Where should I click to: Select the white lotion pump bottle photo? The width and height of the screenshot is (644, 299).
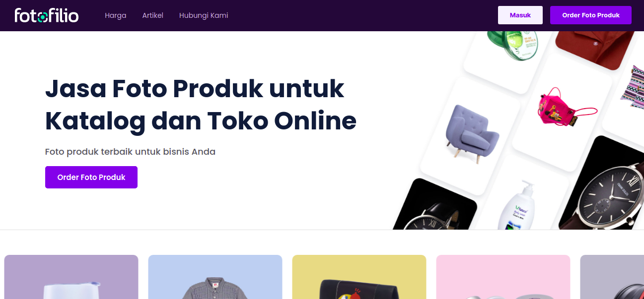click(x=516, y=206)
